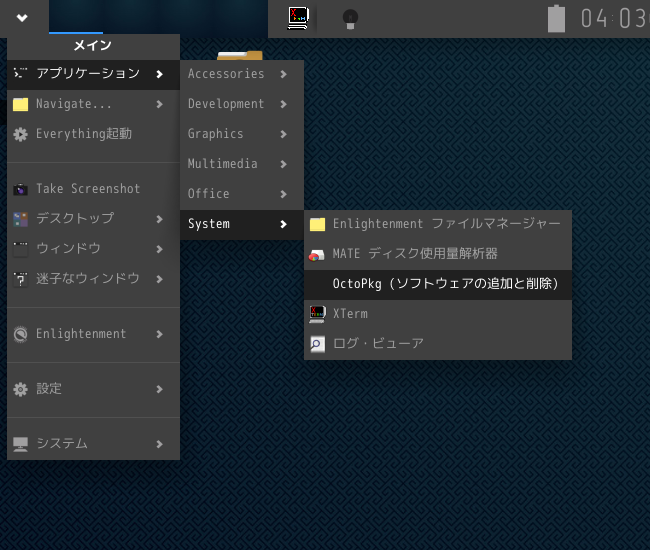Click the arrow beside Enlightenment in main menu
The image size is (650, 550).
click(160, 334)
